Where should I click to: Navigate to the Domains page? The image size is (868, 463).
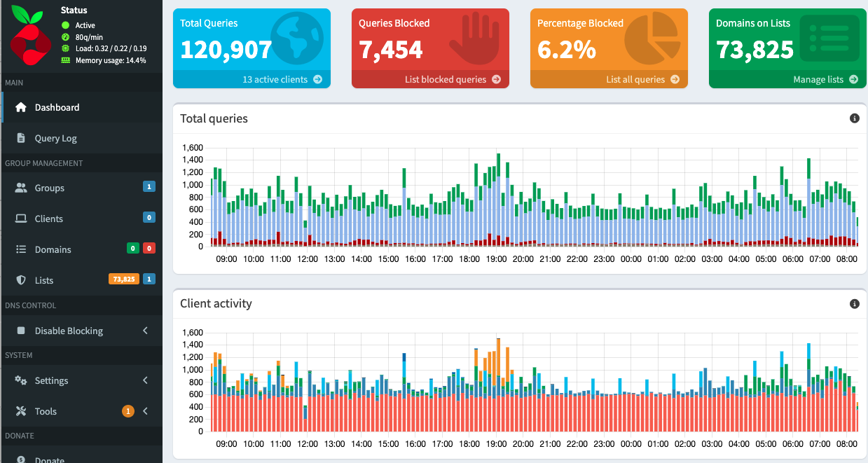pos(55,249)
